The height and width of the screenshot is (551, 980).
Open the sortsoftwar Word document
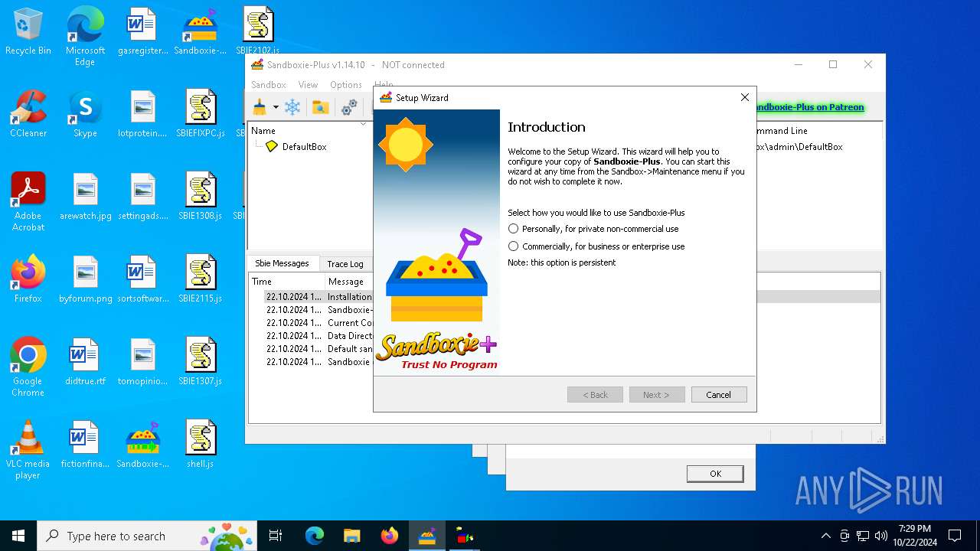click(x=142, y=280)
